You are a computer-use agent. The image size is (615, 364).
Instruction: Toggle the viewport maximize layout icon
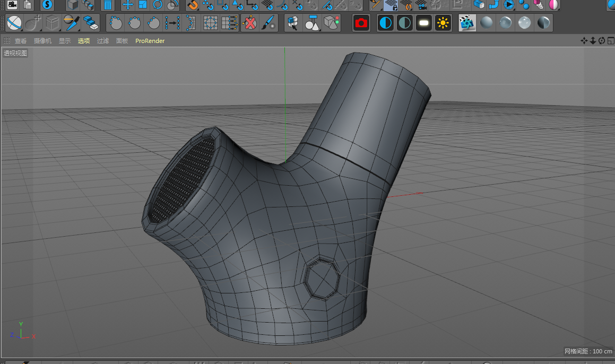(611, 41)
